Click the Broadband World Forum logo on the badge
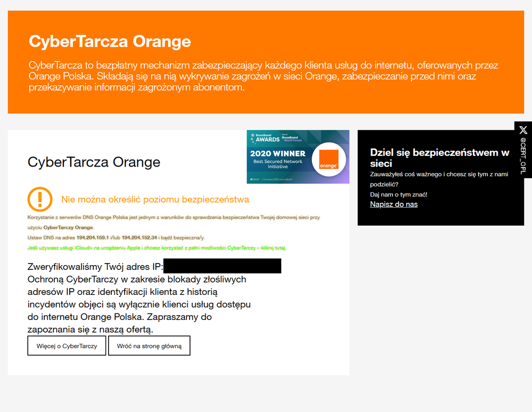This screenshot has height=412, width=532. coord(291,138)
